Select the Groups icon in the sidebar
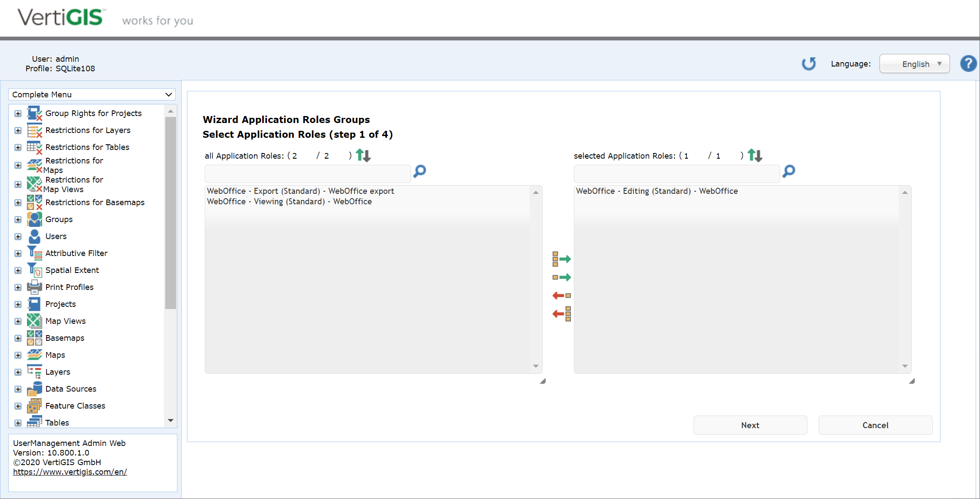The width and height of the screenshot is (980, 499). point(34,219)
